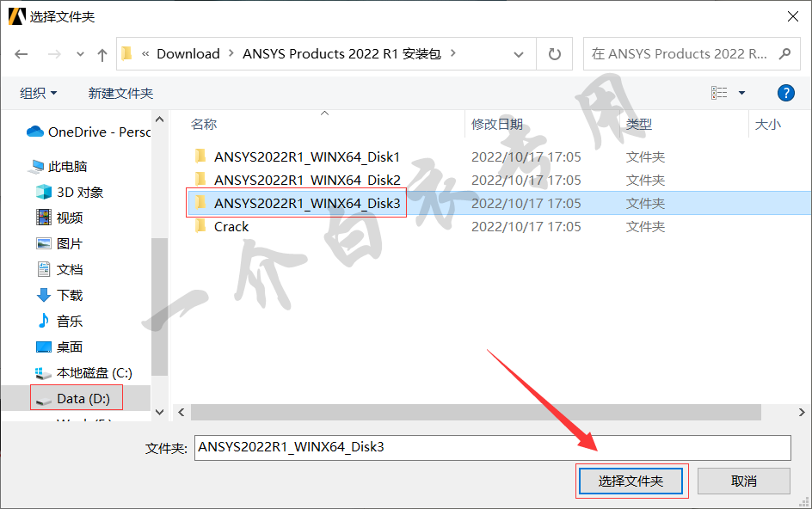812x509 pixels.
Task: Open 下载 folder in sidebar
Action: click(59, 295)
